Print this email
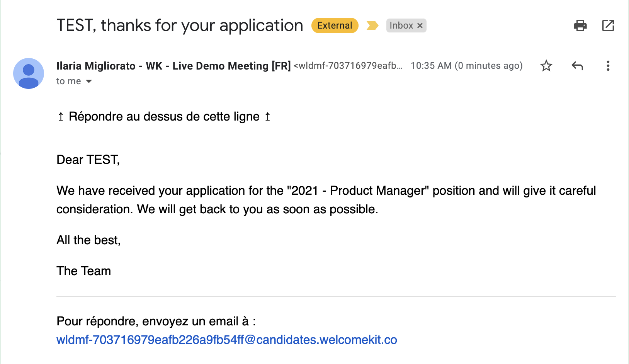Viewport: 629px width, 364px height. point(580,26)
